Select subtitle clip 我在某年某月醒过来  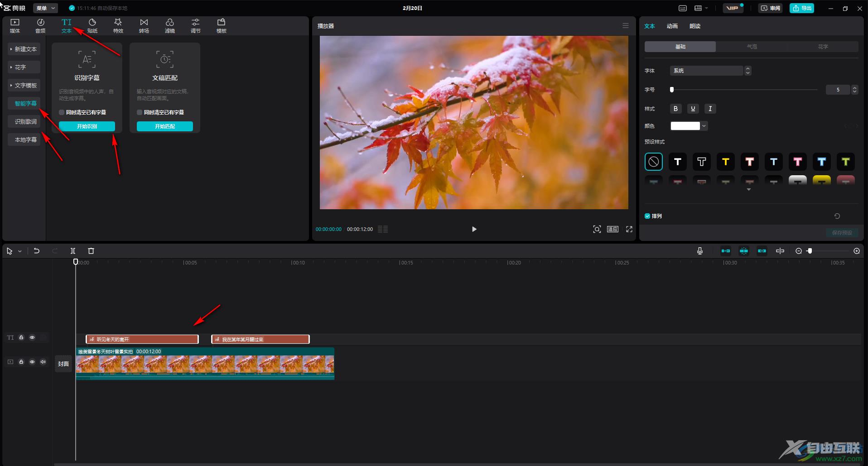260,339
